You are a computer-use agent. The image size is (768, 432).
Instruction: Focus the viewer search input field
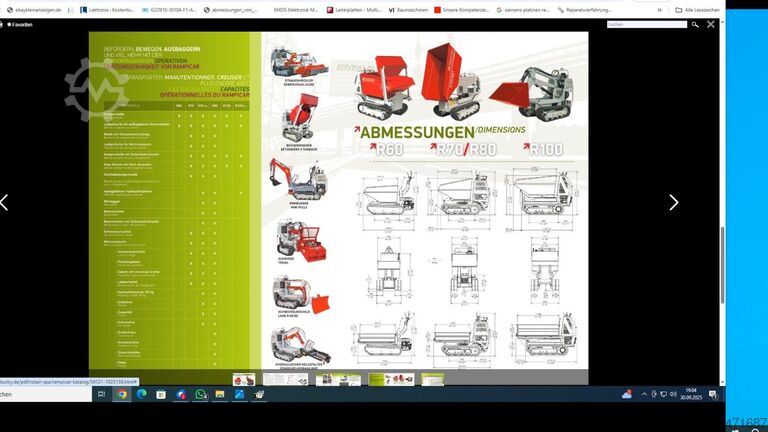click(647, 24)
